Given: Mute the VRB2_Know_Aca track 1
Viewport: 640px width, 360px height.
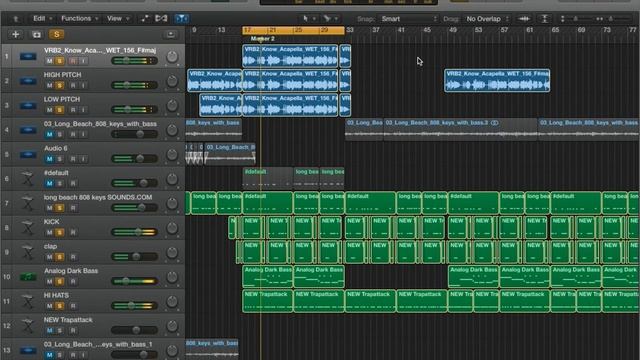Looking at the screenshot, I should tap(49, 61).
